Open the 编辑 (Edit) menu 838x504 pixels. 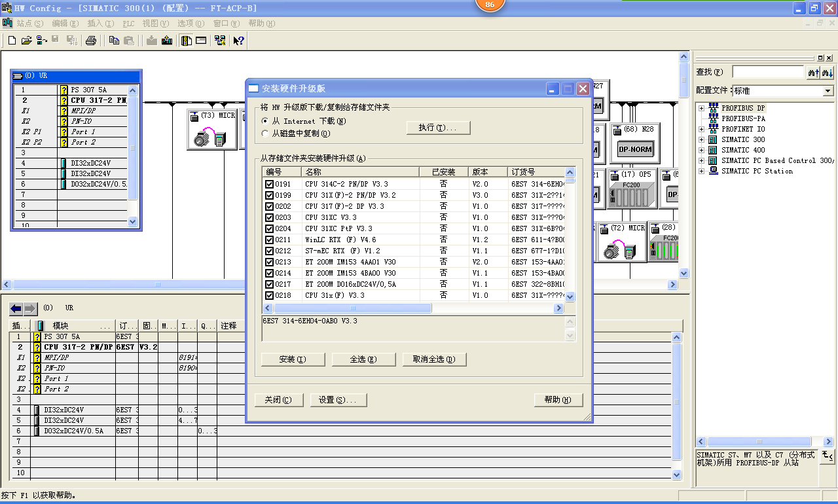point(65,24)
